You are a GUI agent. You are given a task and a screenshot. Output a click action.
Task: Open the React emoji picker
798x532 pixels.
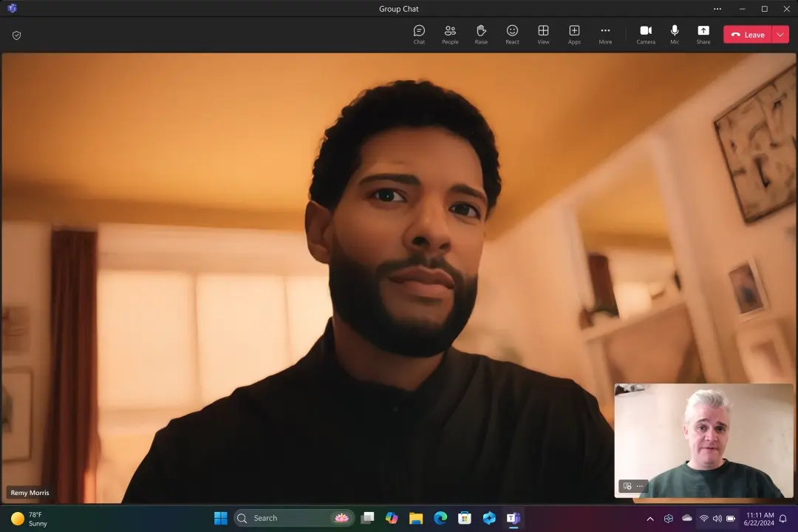(x=512, y=34)
